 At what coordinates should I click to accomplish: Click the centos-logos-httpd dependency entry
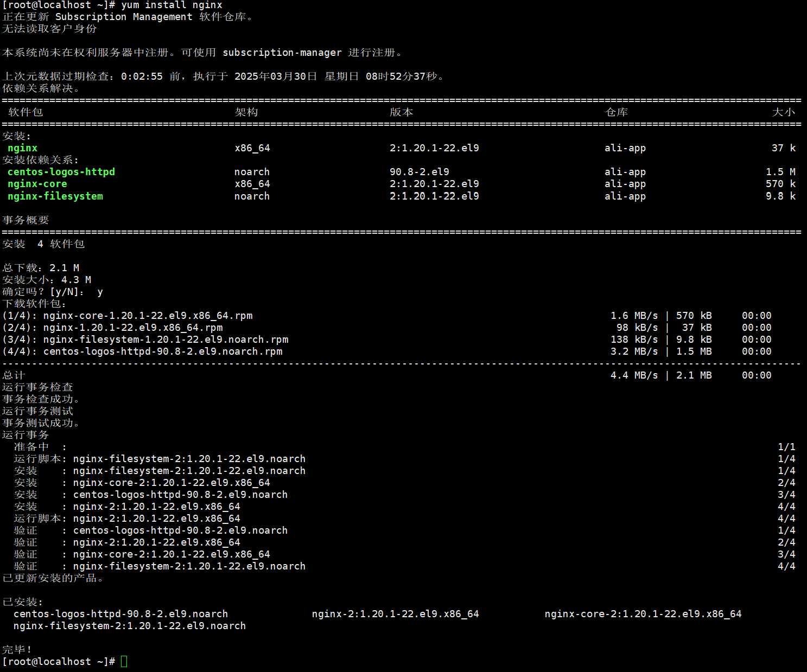pyautogui.click(x=61, y=171)
